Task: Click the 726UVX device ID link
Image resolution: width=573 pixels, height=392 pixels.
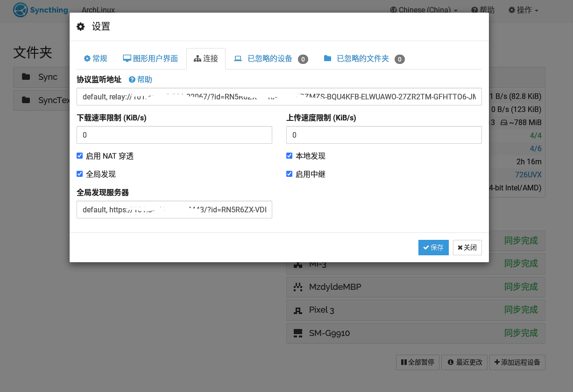Action: [528, 175]
